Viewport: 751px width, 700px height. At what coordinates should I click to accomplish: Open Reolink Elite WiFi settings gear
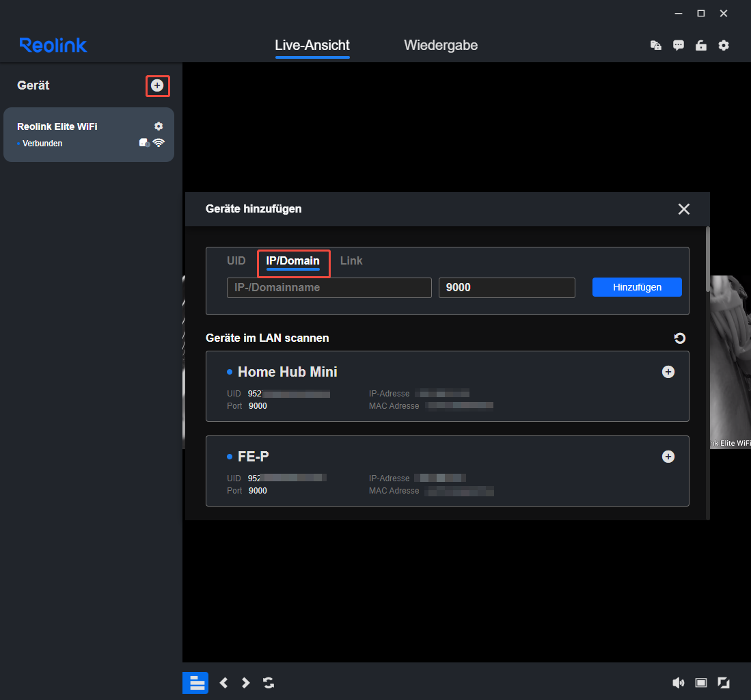point(159,126)
